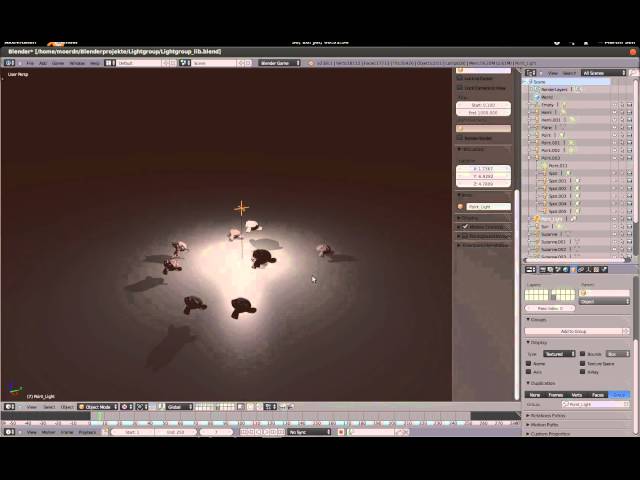Viewport: 640px width, 480px height.
Task: Open the Textured draw type dropdown
Action: [x=559, y=354]
